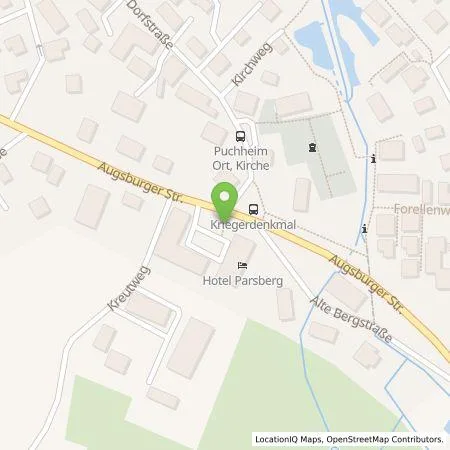The height and width of the screenshot is (450, 450).
Task: Click the Forellenweg label at the right edge
Action: (422, 209)
